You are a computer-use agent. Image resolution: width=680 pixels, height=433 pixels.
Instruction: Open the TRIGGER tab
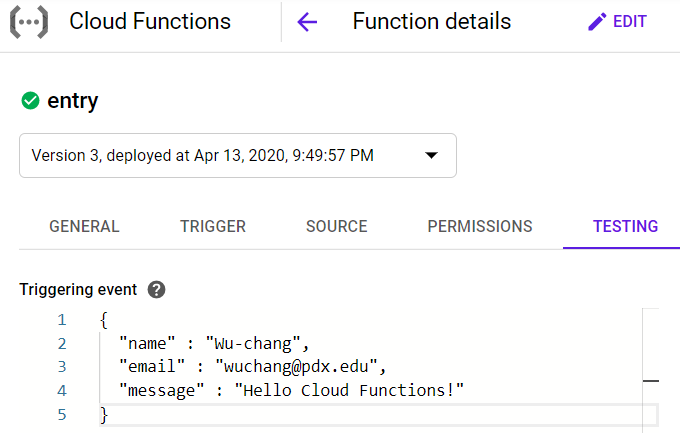(x=212, y=226)
